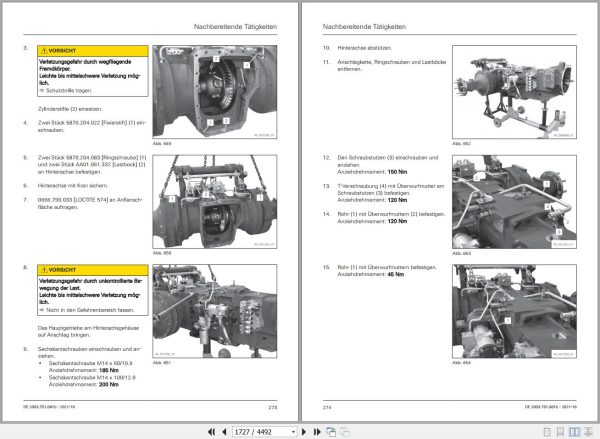Click the torque value '150 Nm' in step 12
The height and width of the screenshot is (439, 600).
click(x=397, y=172)
